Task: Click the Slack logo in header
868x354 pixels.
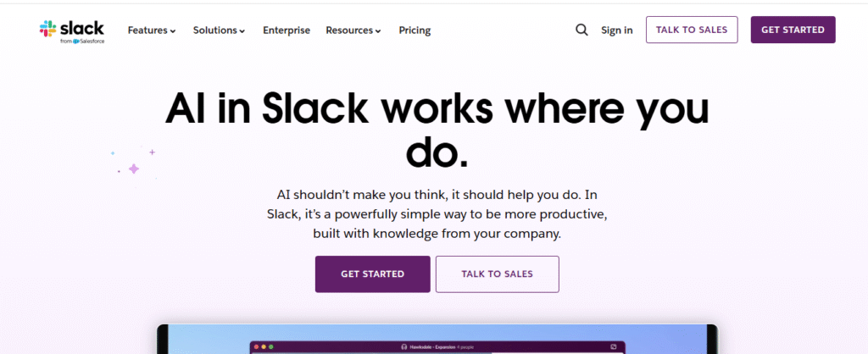Action: (71, 31)
